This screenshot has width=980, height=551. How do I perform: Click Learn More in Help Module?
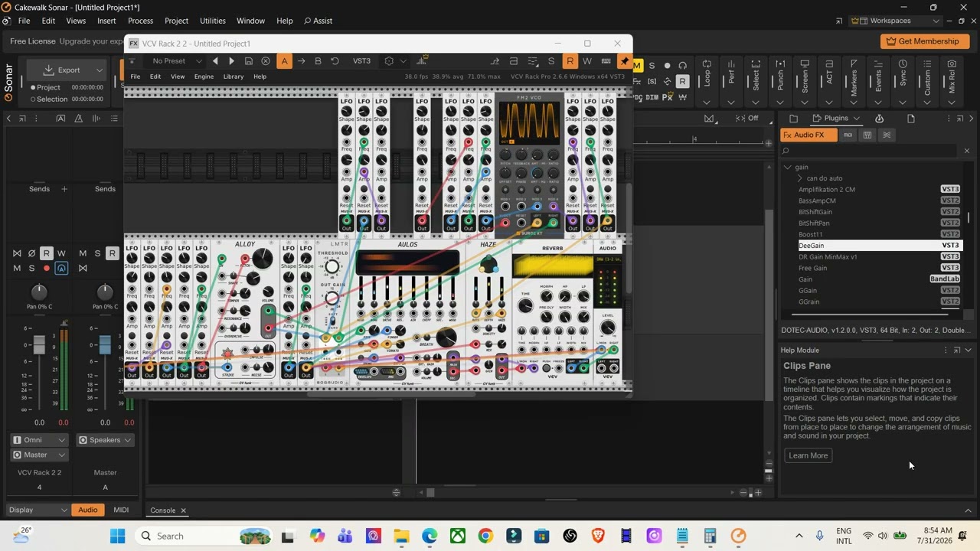click(x=808, y=455)
